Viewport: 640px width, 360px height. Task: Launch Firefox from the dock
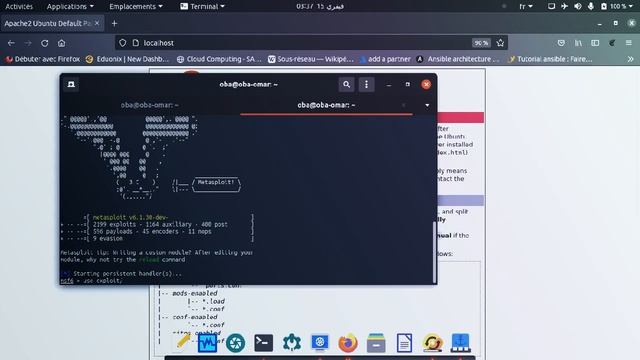(348, 343)
